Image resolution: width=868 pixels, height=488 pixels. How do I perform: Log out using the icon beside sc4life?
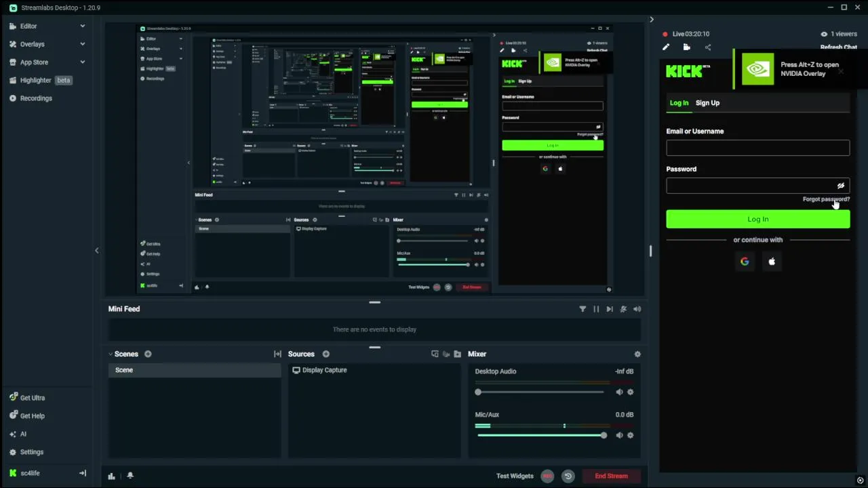click(83, 473)
